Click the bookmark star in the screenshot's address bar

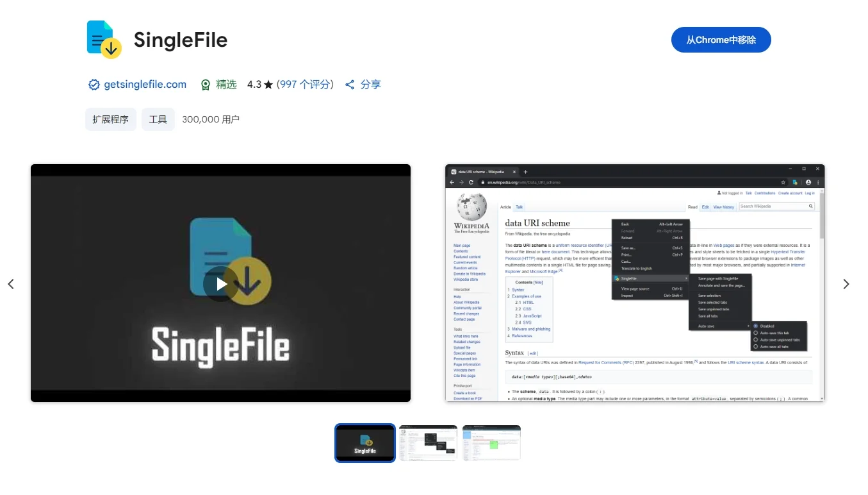tap(783, 182)
